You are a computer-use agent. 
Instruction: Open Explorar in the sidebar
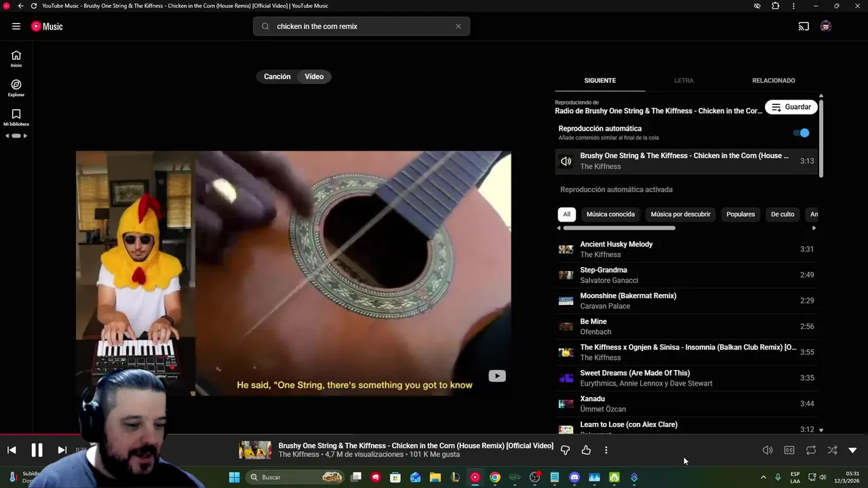click(16, 88)
